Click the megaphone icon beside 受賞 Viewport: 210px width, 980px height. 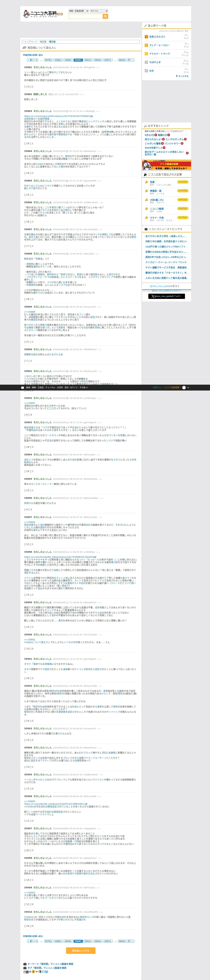146,182
